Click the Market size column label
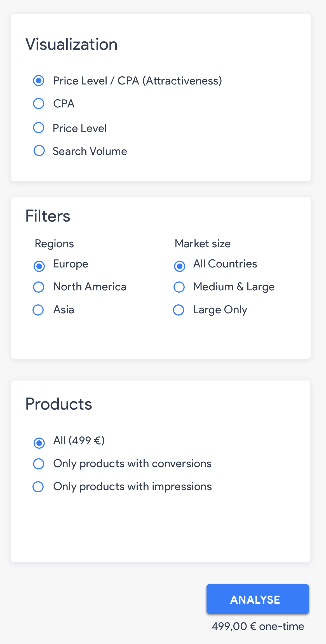Screen dimensions: 326x644 [202, 243]
